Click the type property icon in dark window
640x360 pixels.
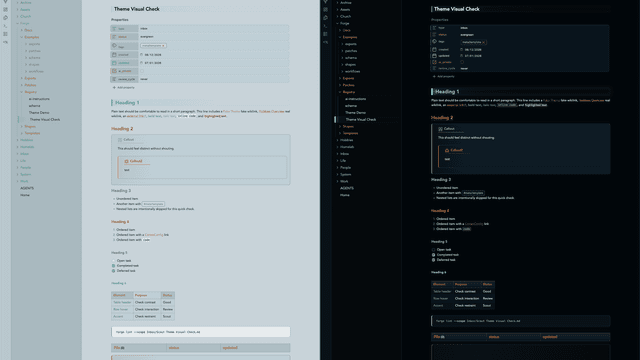tap(434, 28)
